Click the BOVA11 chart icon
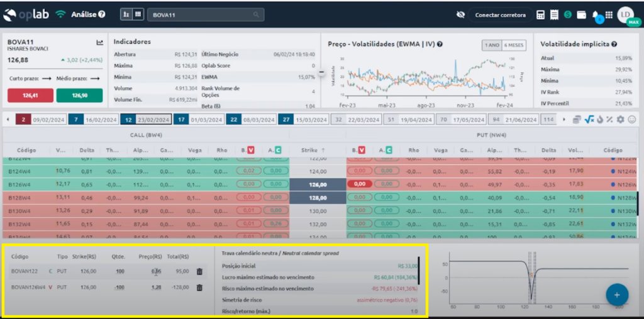The width and height of the screenshot is (644, 319). (x=99, y=43)
